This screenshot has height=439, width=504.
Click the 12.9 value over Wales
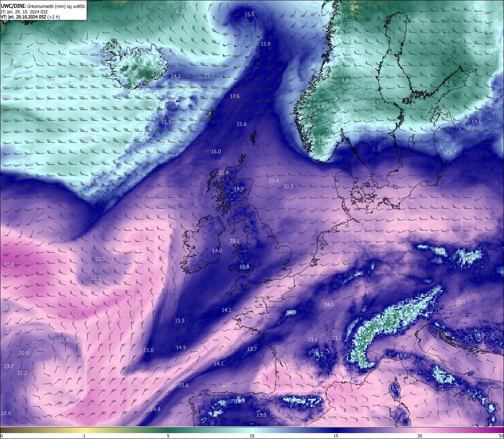coord(244,267)
